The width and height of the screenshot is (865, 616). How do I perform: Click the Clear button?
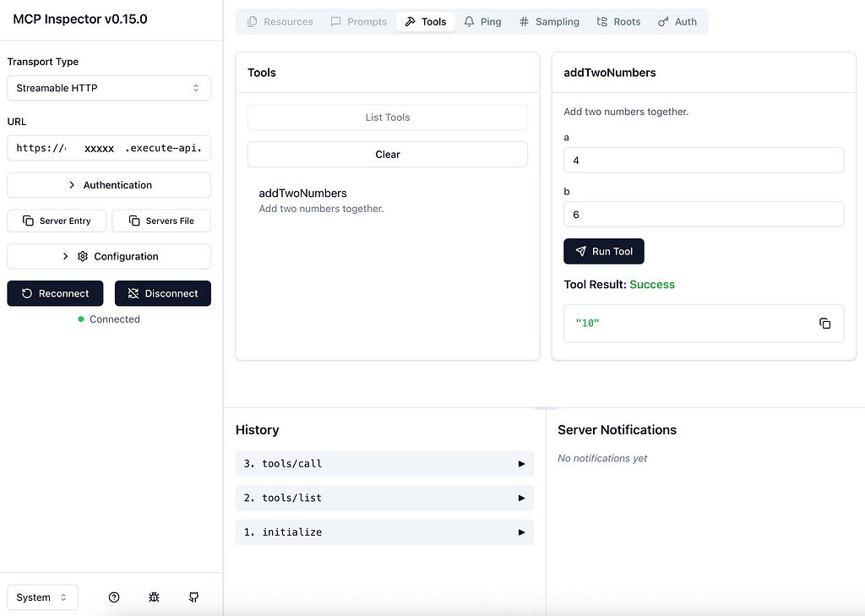387,155
